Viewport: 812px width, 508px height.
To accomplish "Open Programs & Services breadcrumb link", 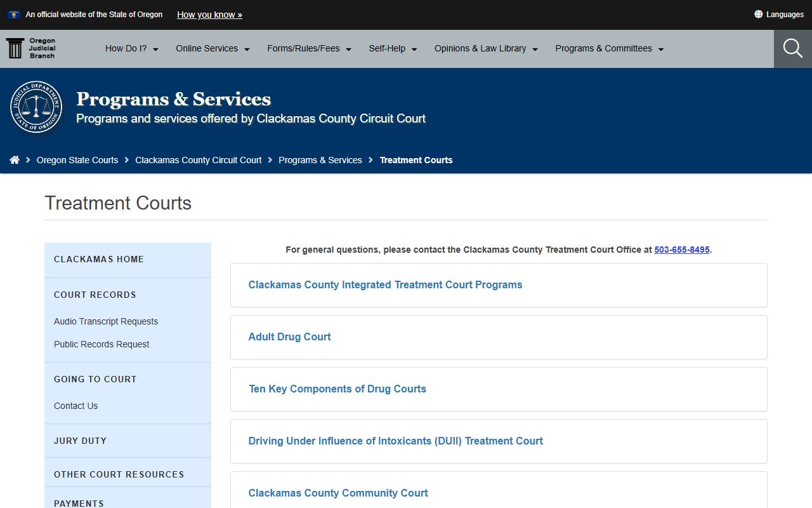I will pyautogui.click(x=320, y=160).
